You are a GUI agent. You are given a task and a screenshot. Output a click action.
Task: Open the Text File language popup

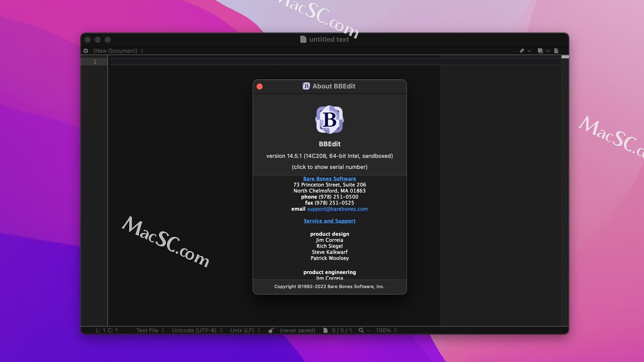[150, 330]
